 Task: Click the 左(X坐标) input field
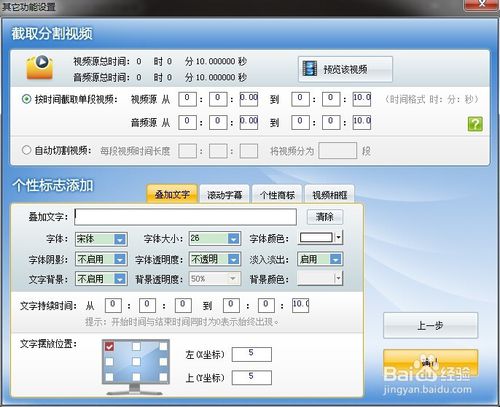(252, 354)
